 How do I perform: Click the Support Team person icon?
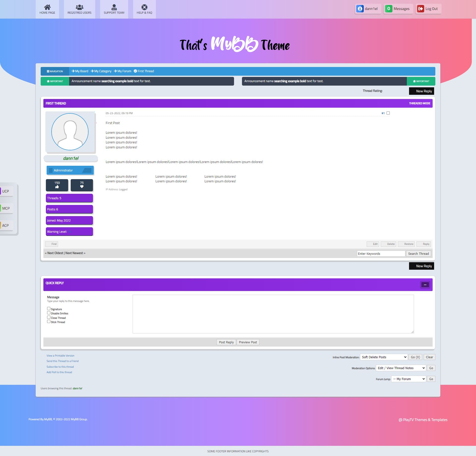click(114, 7)
